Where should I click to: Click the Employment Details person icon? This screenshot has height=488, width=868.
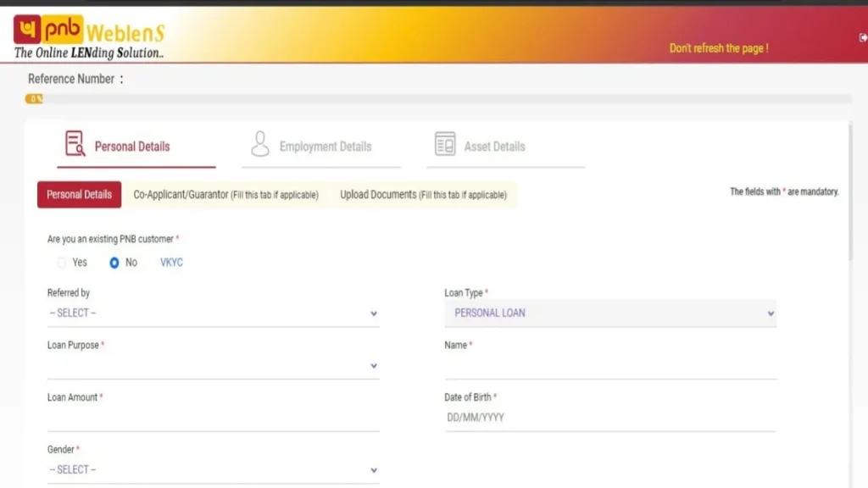260,144
